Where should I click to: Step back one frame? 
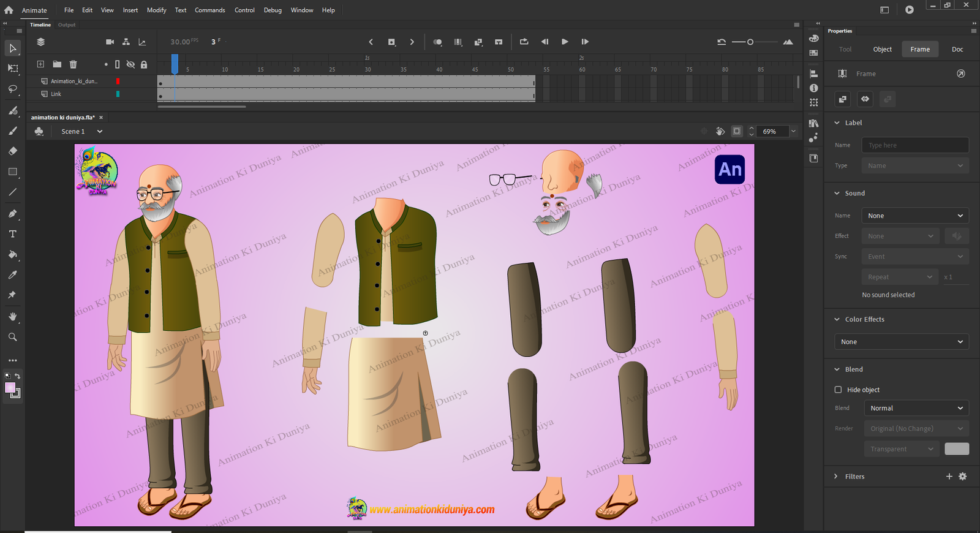(545, 42)
